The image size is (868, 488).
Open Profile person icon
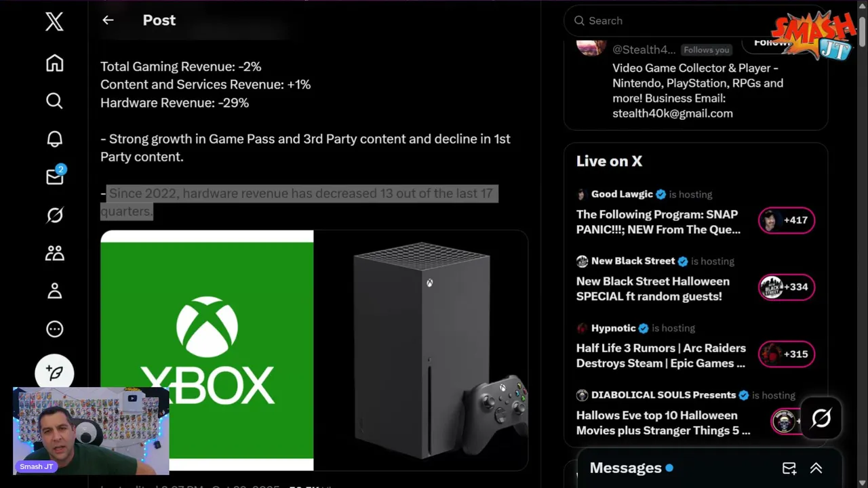click(x=54, y=291)
